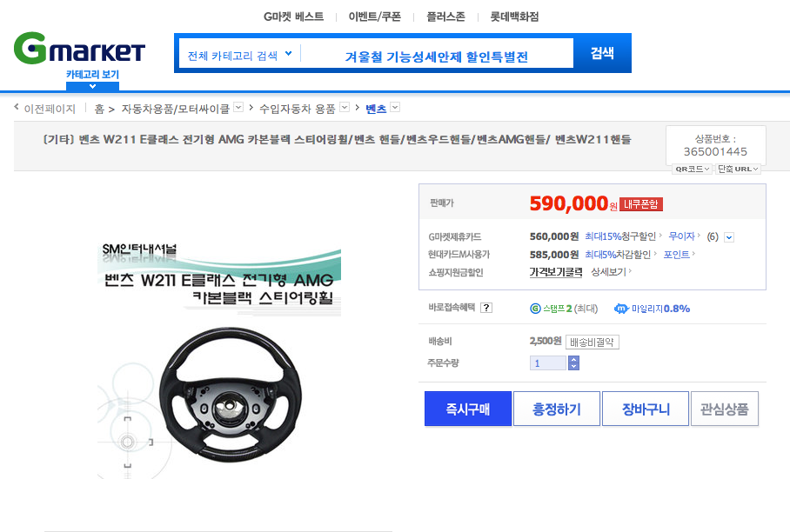Open the 롯데백화점 menu

point(514,17)
